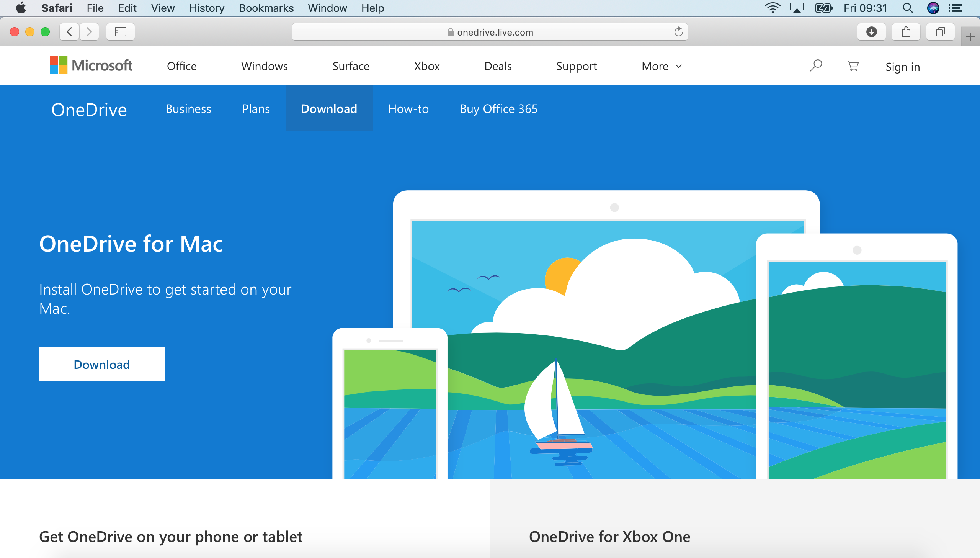Click the Microsoft logo
Image resolution: width=980 pixels, height=558 pixels.
91,65
